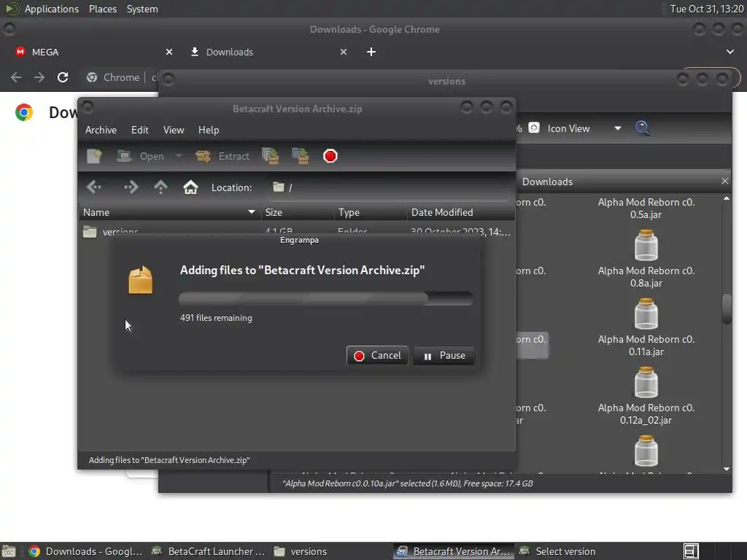Open the Applications menu

(x=52, y=9)
